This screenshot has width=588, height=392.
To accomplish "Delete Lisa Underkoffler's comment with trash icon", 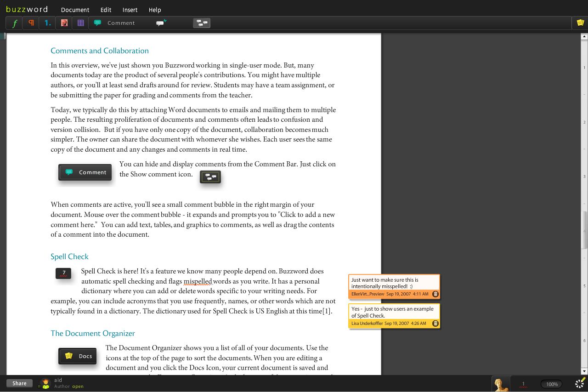I will tap(435, 324).
